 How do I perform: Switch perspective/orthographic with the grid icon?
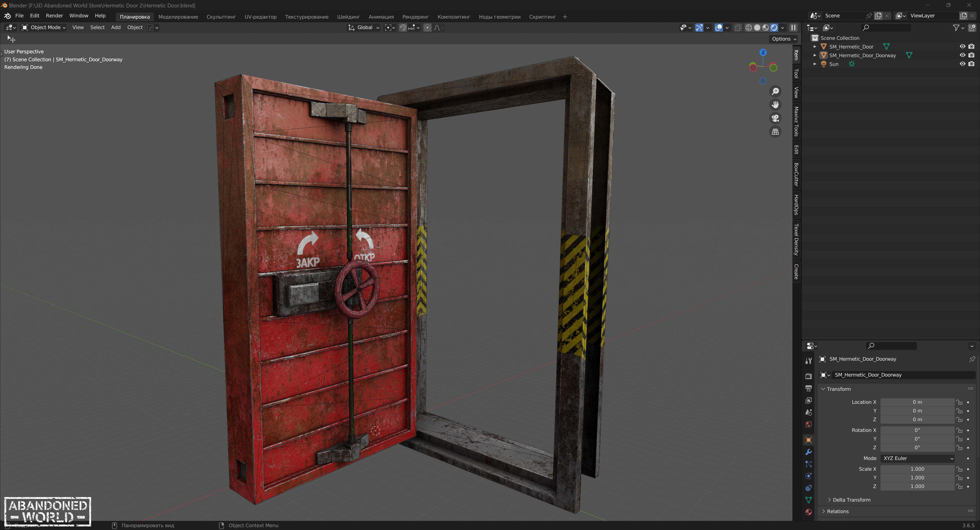click(775, 132)
